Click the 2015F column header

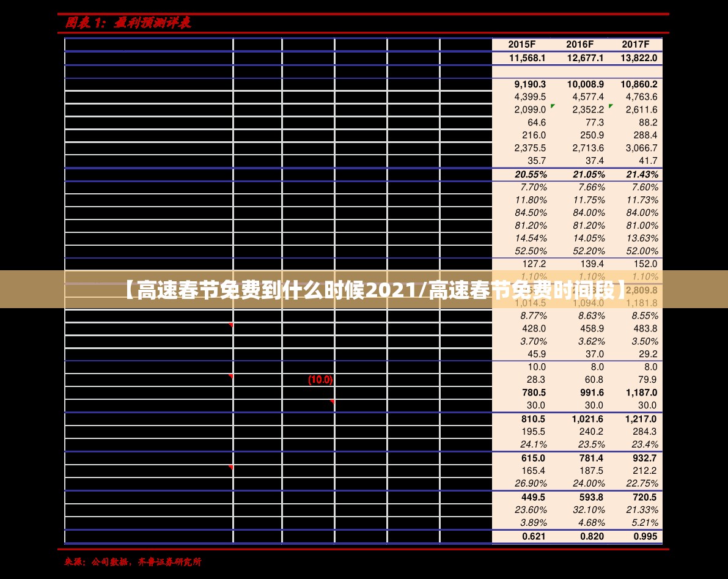tap(521, 45)
